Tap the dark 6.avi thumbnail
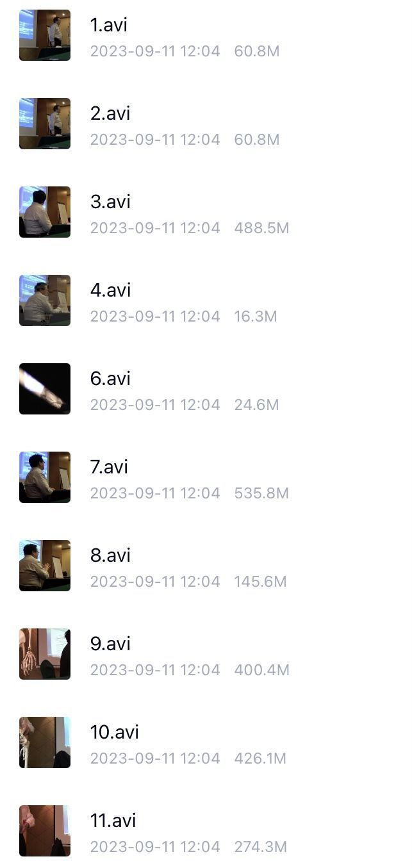This screenshot has height=868, width=412. (x=45, y=389)
